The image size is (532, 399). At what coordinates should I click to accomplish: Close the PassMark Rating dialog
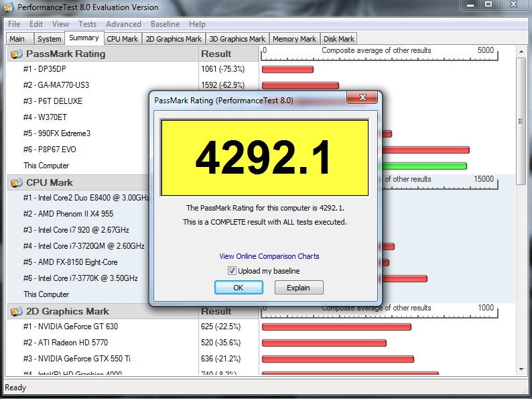tap(363, 99)
